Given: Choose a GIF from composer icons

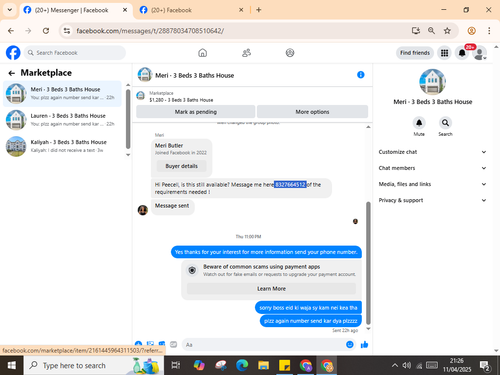Looking at the screenshot, I should tap(173, 344).
